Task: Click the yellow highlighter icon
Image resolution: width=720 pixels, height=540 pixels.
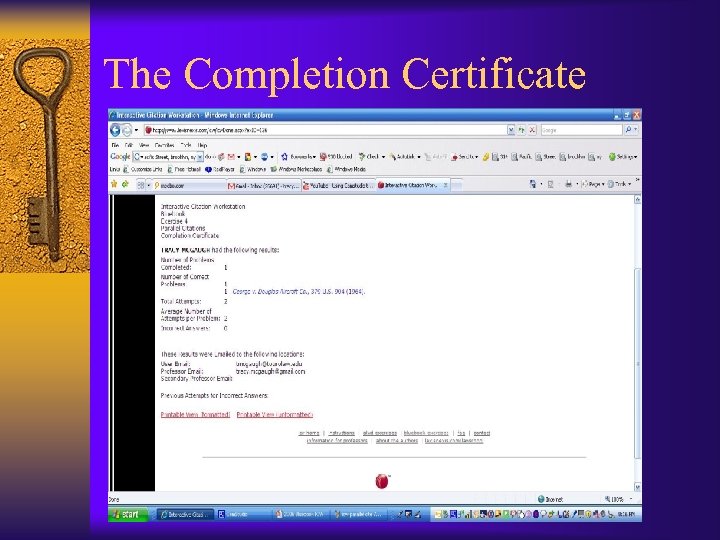Action: [x=485, y=157]
